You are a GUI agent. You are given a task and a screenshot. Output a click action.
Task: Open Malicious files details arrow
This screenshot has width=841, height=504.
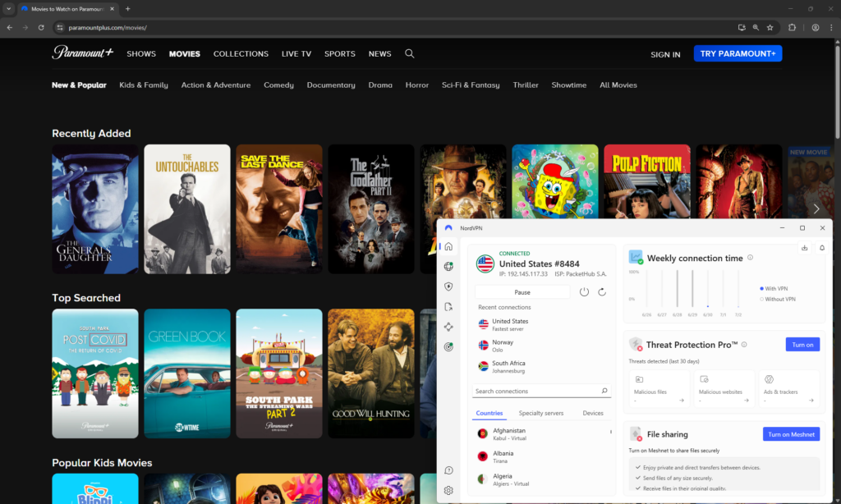tap(681, 400)
